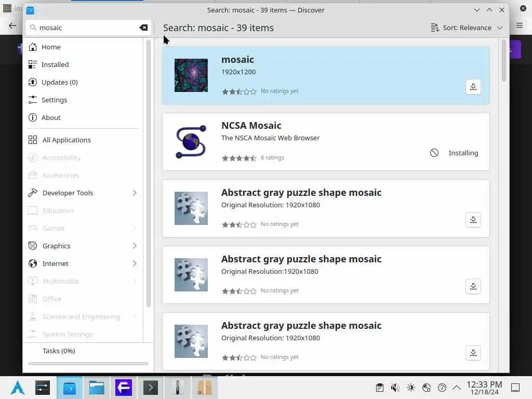Expand Developer Tools subcategories arrow
532x399 pixels.
coord(135,193)
